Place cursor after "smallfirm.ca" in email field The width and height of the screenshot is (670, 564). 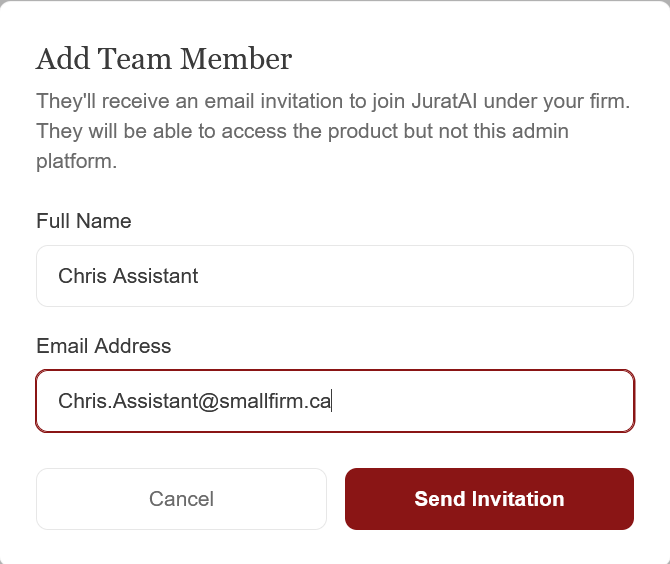(331, 401)
